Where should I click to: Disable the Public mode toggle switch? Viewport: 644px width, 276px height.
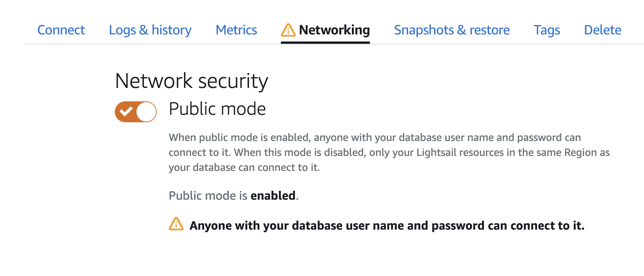click(x=135, y=111)
